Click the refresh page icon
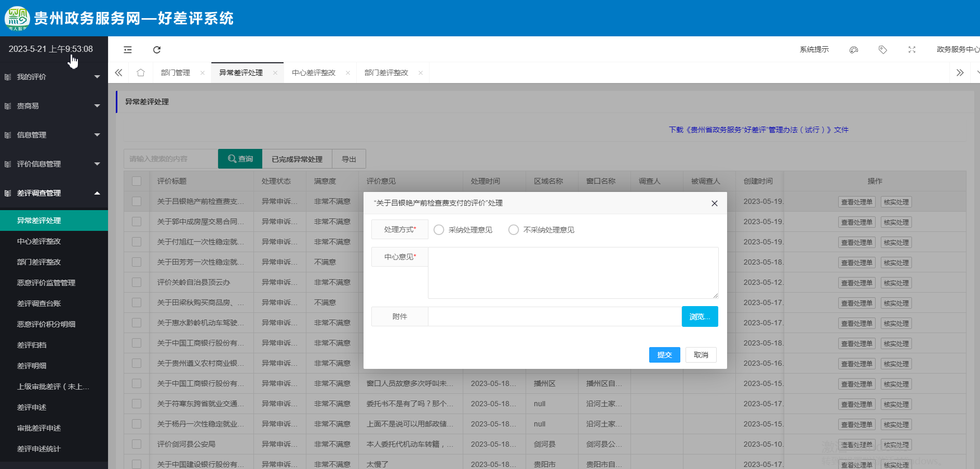This screenshot has width=980, height=469. click(157, 50)
